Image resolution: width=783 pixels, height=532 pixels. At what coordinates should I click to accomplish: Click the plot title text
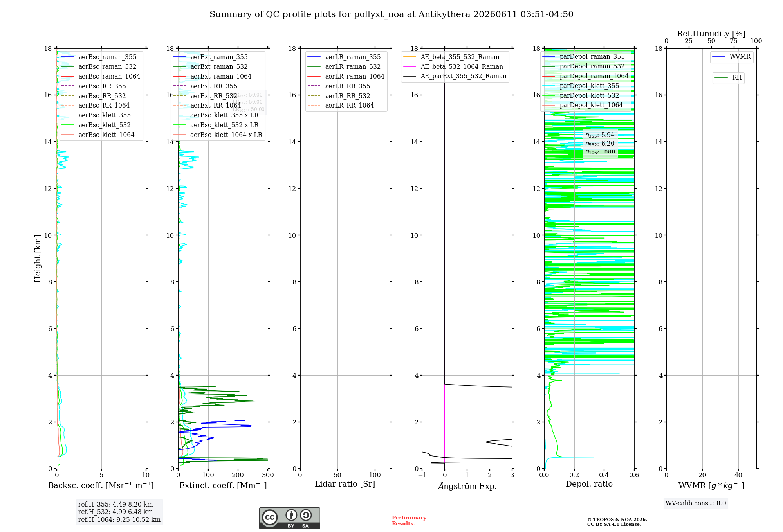tap(391, 14)
